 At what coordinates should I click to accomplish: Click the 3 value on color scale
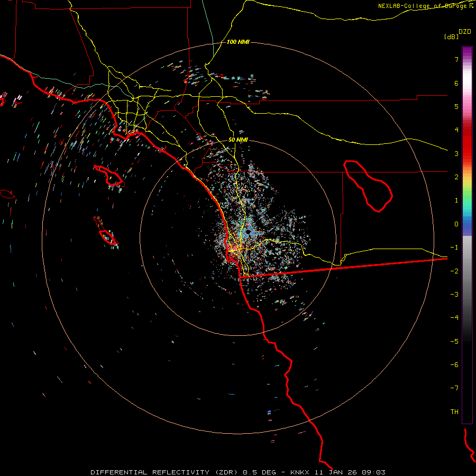456,153
